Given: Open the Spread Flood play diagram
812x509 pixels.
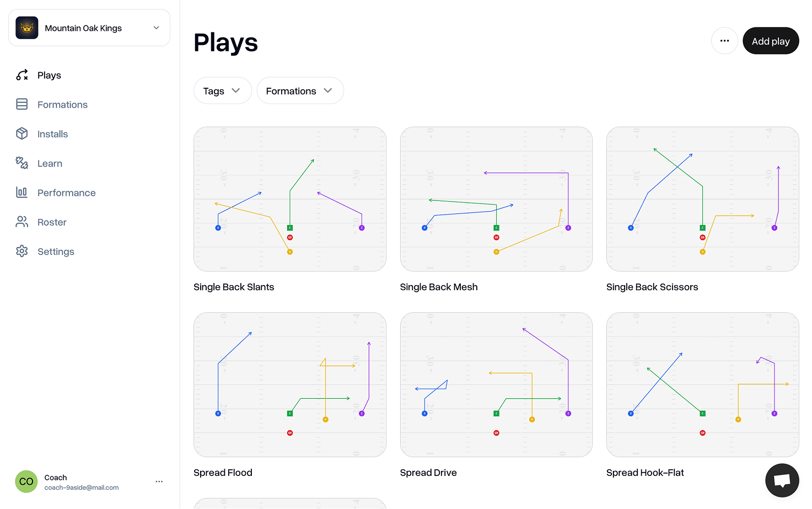Looking at the screenshot, I should (289, 384).
